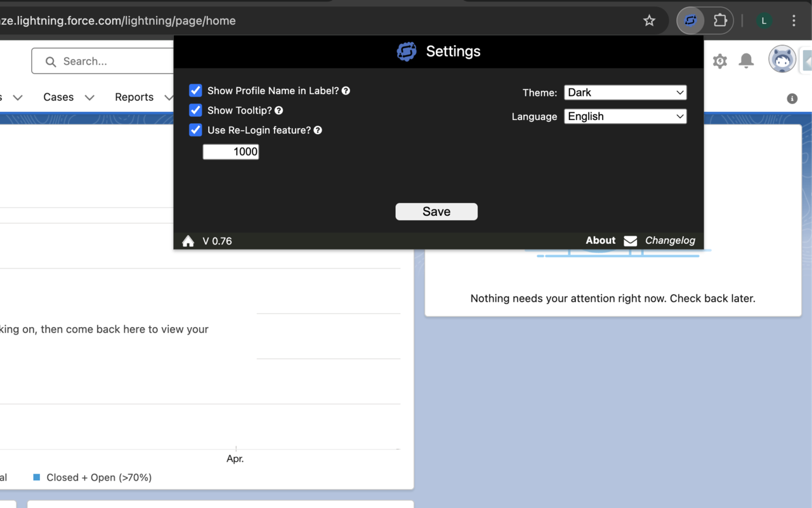812x508 pixels.
Task: Open the Theme dropdown
Action: 625,92
